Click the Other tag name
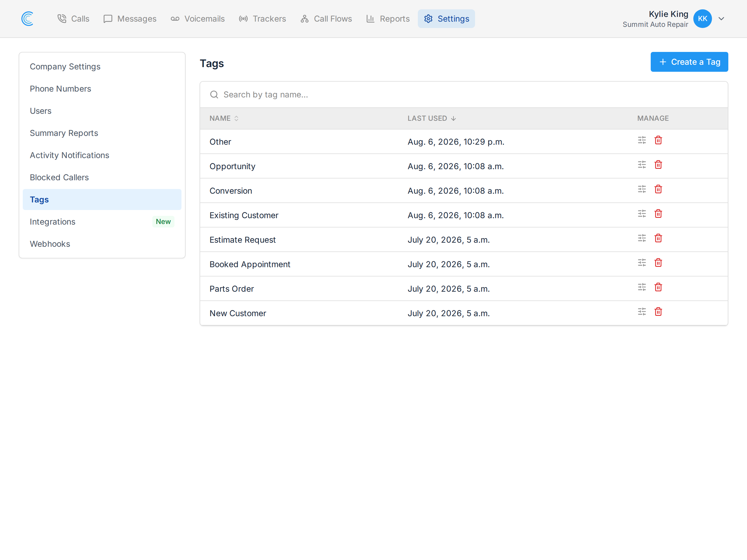Image resolution: width=747 pixels, height=560 pixels. click(x=220, y=142)
